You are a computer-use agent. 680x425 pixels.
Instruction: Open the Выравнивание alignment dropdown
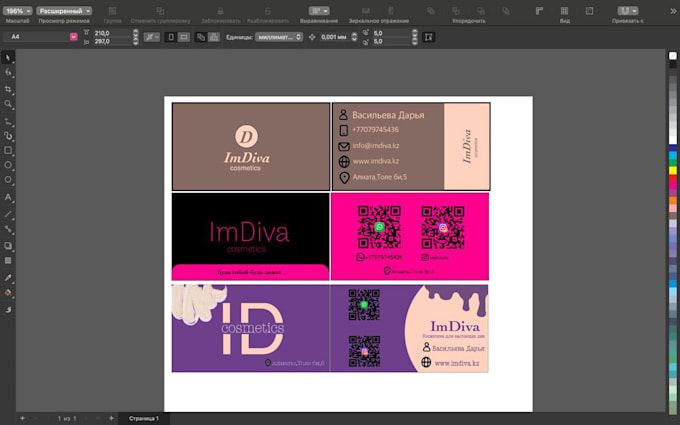click(x=319, y=11)
